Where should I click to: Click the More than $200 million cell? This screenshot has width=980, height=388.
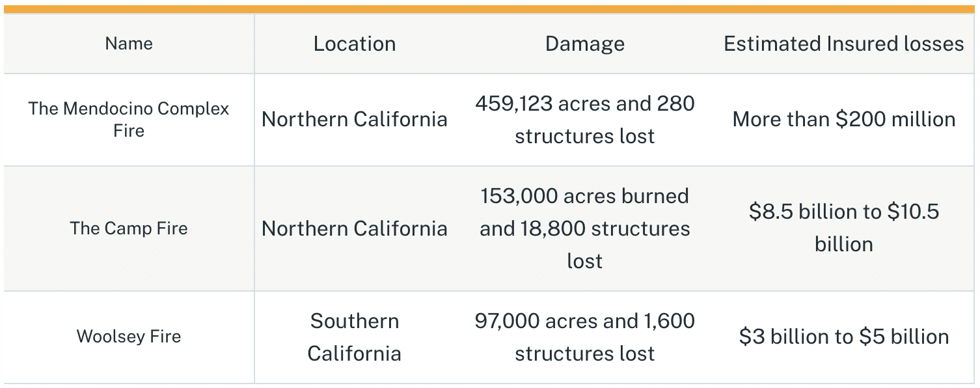coord(844,120)
